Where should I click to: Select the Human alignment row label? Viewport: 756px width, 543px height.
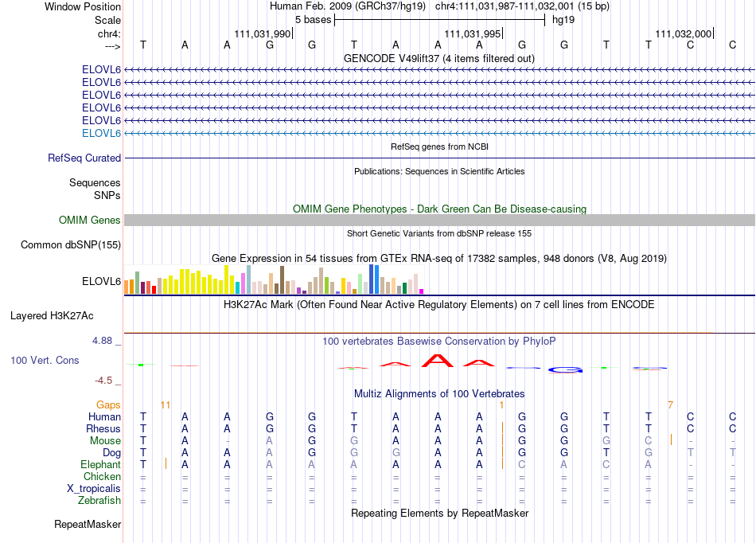pyautogui.click(x=104, y=416)
